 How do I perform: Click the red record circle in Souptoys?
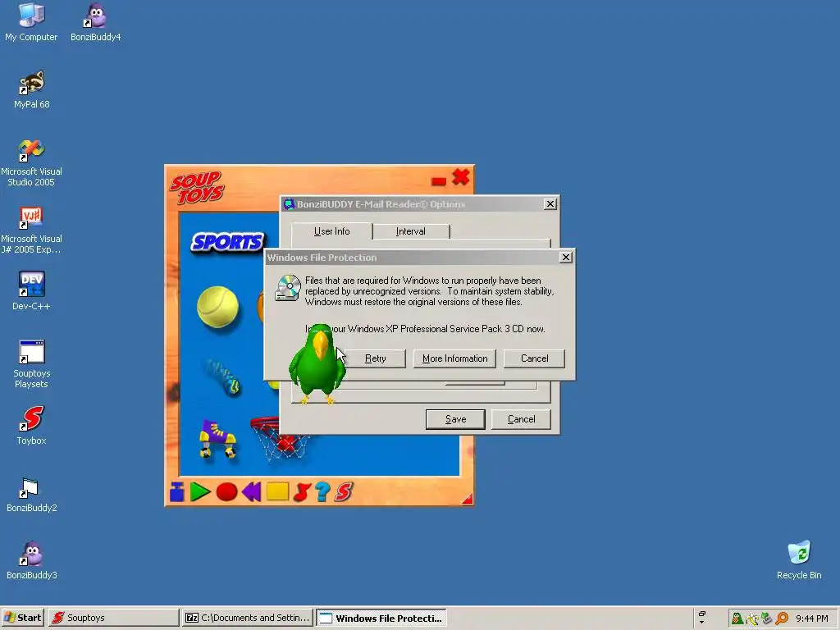point(226,492)
